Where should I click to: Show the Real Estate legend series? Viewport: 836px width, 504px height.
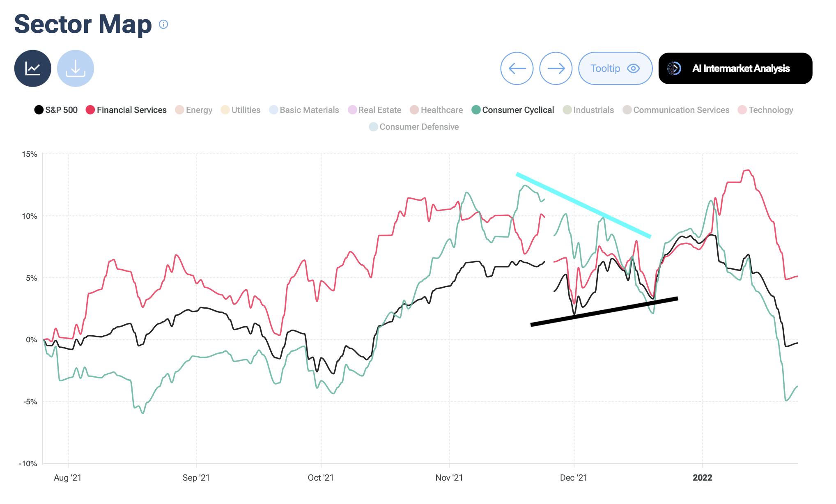374,110
